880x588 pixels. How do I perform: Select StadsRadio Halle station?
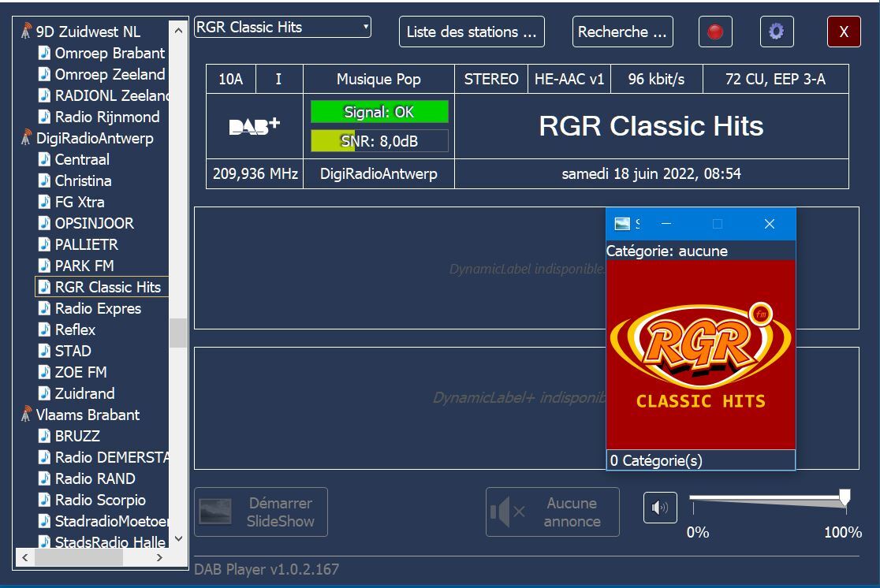point(110,542)
